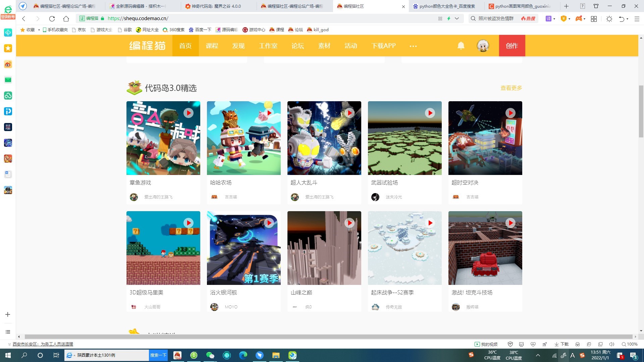Reload the current page
The width and height of the screenshot is (644, 362).
point(52,19)
